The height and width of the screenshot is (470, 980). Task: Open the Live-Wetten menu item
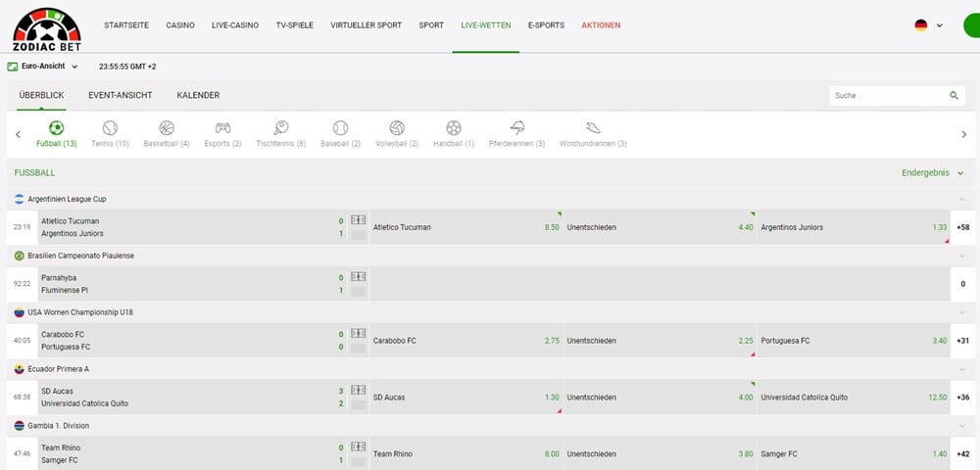tap(486, 25)
